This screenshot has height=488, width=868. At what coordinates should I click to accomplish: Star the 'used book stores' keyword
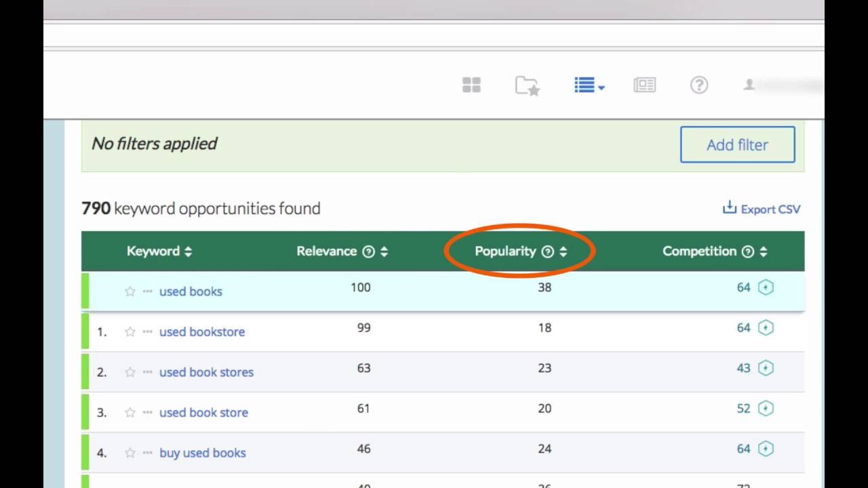pos(130,372)
